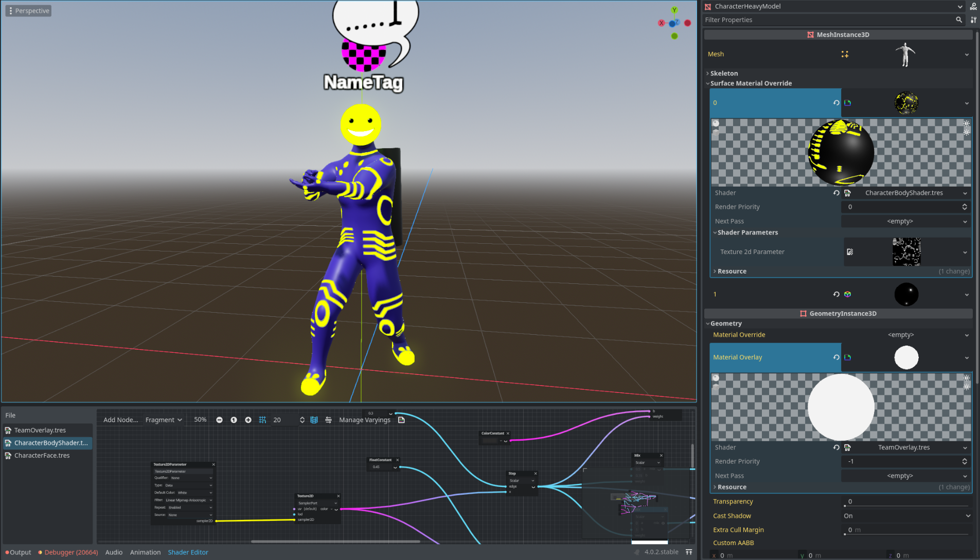The height and width of the screenshot is (560, 980).
Task: Save the CharacterBodyShader.tres resource icon
Action: click(x=847, y=193)
